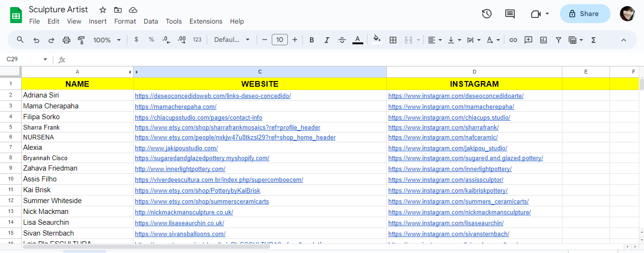Open the horizontal align dropdown
644x253 pixels.
[x=435, y=40]
